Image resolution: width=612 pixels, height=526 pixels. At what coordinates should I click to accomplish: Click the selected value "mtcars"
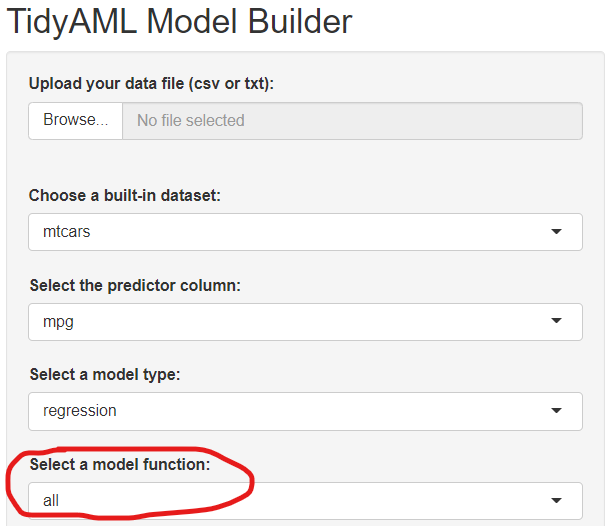click(x=67, y=232)
